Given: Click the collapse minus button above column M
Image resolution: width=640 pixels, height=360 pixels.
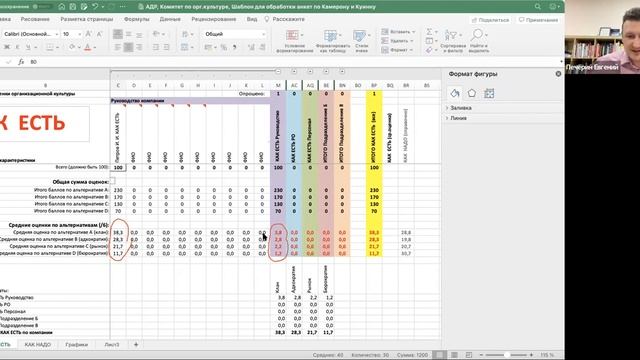Looking at the screenshot, I should coord(278,71).
